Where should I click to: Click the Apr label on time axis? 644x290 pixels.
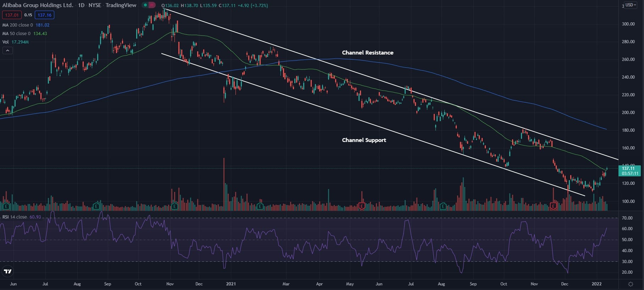(x=319, y=284)
